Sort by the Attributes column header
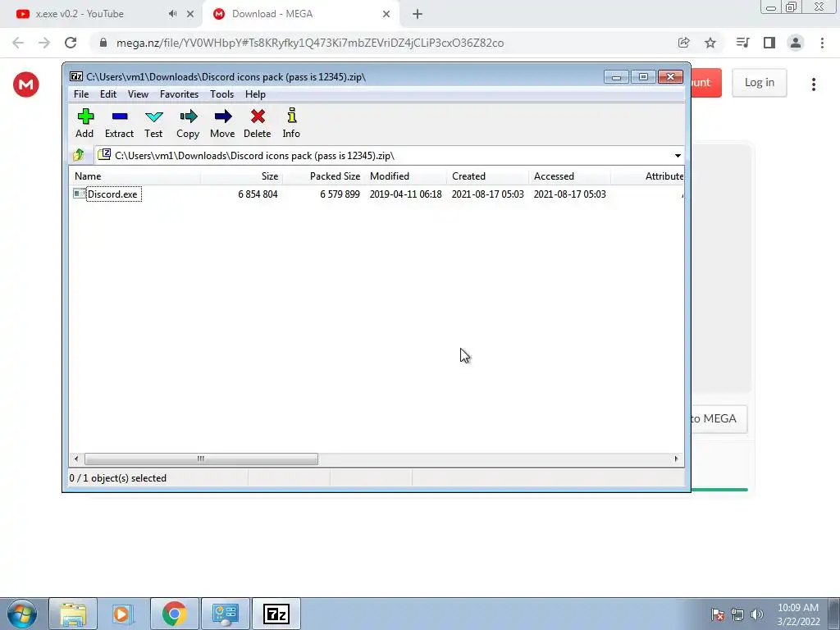The image size is (840, 630). pyautogui.click(x=648, y=176)
